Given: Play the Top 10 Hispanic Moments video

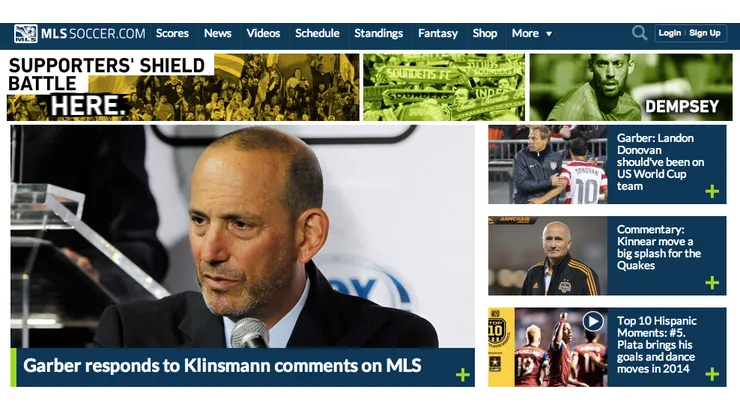Looking at the screenshot, I should point(593,322).
